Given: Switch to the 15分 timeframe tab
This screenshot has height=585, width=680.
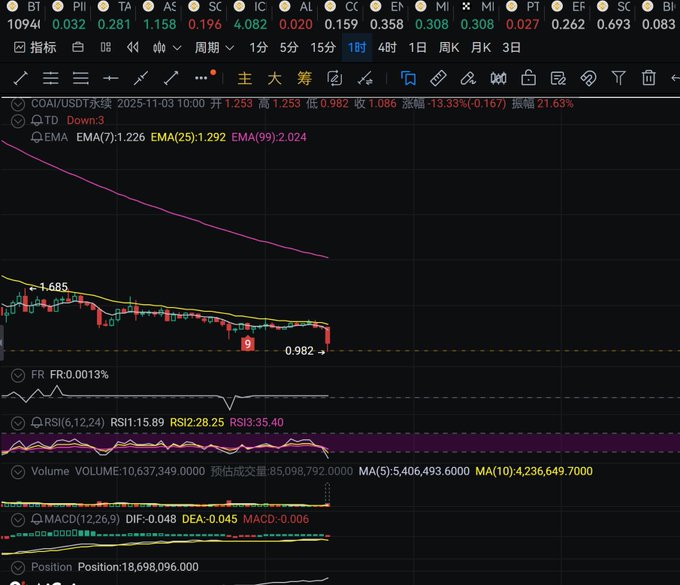Looking at the screenshot, I should (322, 47).
